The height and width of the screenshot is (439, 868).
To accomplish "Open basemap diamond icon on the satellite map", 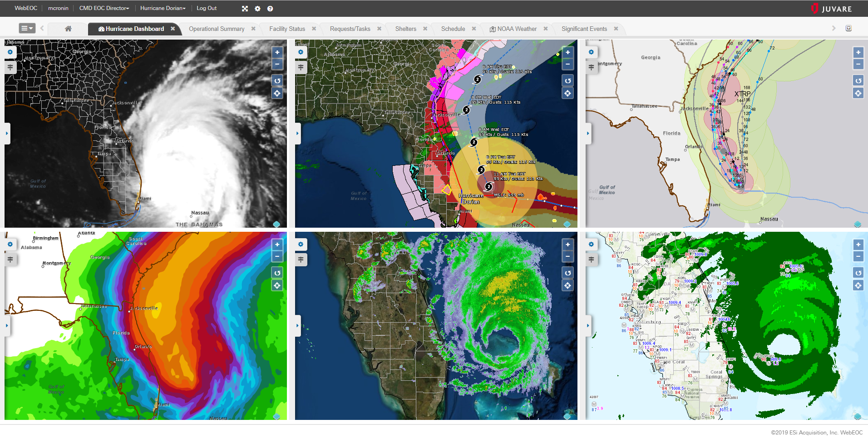I will [276, 224].
